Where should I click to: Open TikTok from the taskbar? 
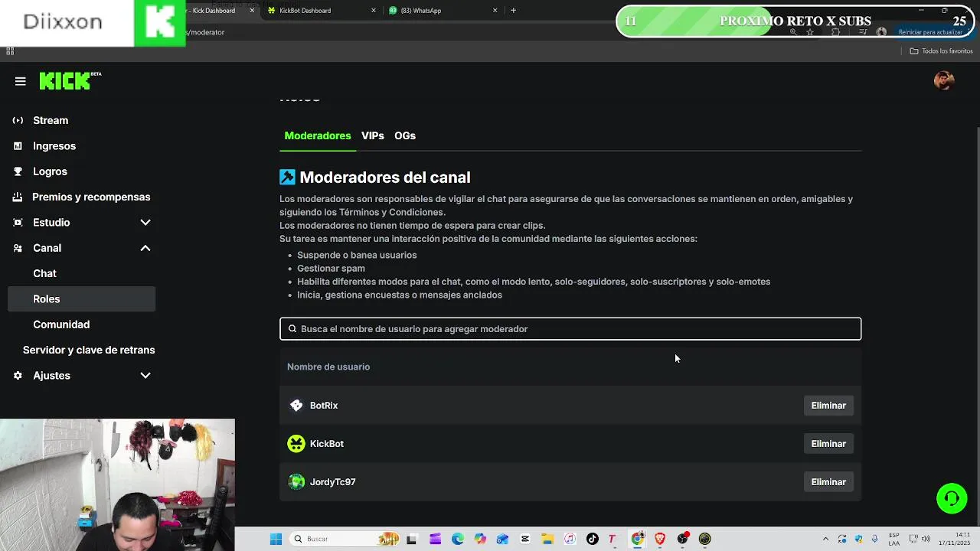[592, 539]
